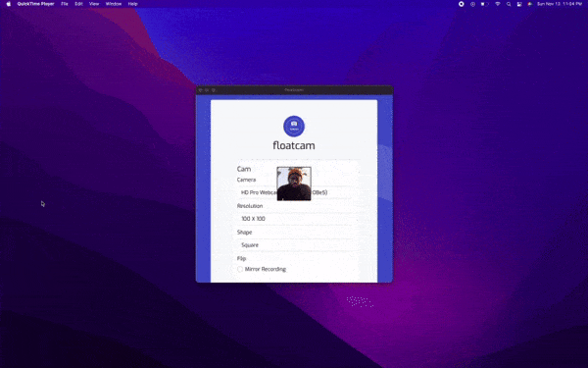The width and height of the screenshot is (588, 368).
Task: Open the Wi-Fi status icon
Action: point(498,4)
